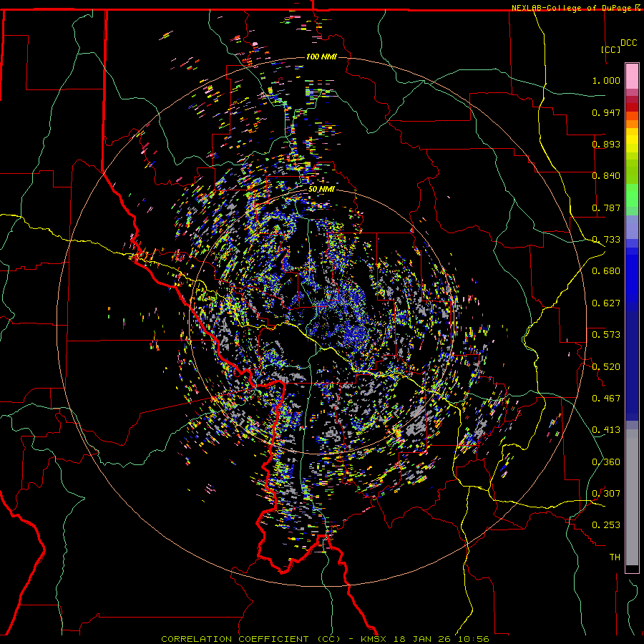Click the 1.000 scale value
Screen dimensions: 644x644
click(x=606, y=80)
